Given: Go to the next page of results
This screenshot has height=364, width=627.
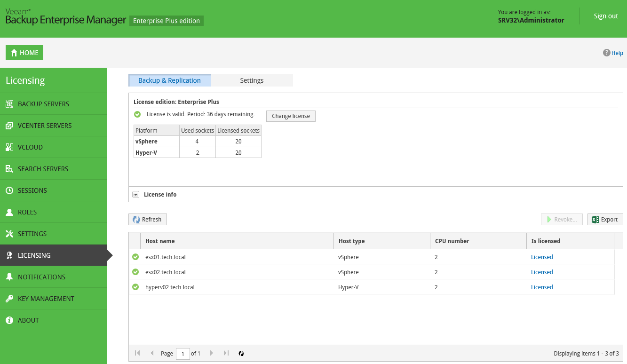Looking at the screenshot, I should (212, 353).
